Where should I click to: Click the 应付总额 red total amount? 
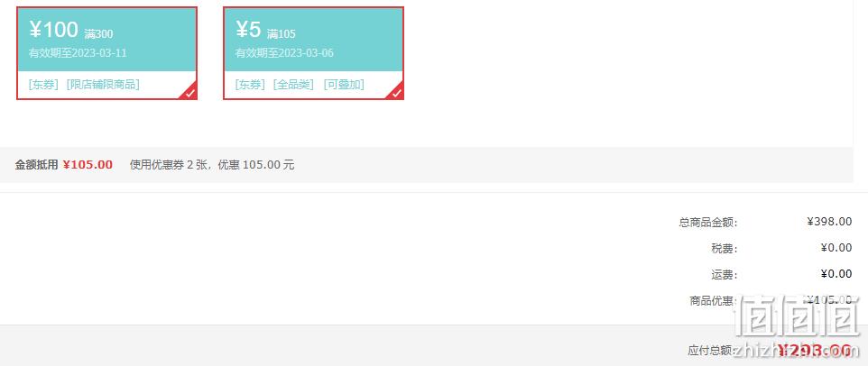tap(814, 350)
